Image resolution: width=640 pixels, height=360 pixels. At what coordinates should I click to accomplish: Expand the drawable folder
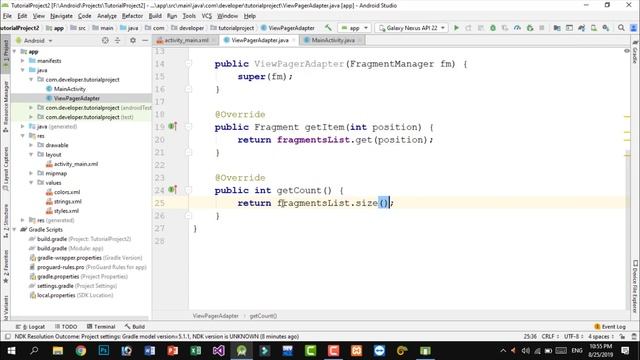point(31,145)
